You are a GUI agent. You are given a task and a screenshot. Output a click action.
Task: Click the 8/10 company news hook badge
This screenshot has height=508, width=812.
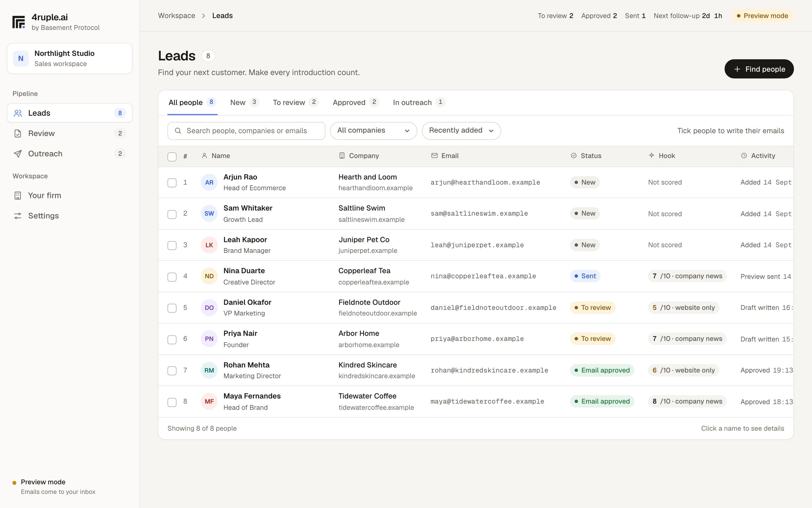[x=687, y=402]
